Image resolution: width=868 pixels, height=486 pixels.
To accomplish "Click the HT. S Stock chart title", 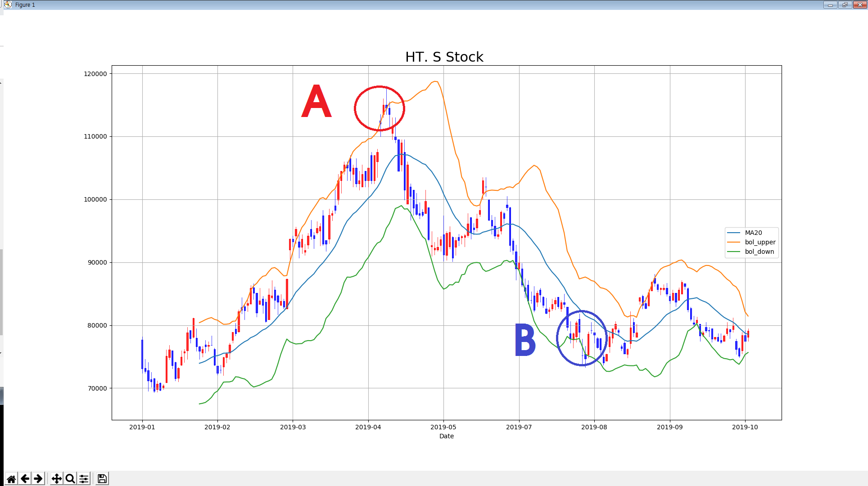I will tap(444, 57).
